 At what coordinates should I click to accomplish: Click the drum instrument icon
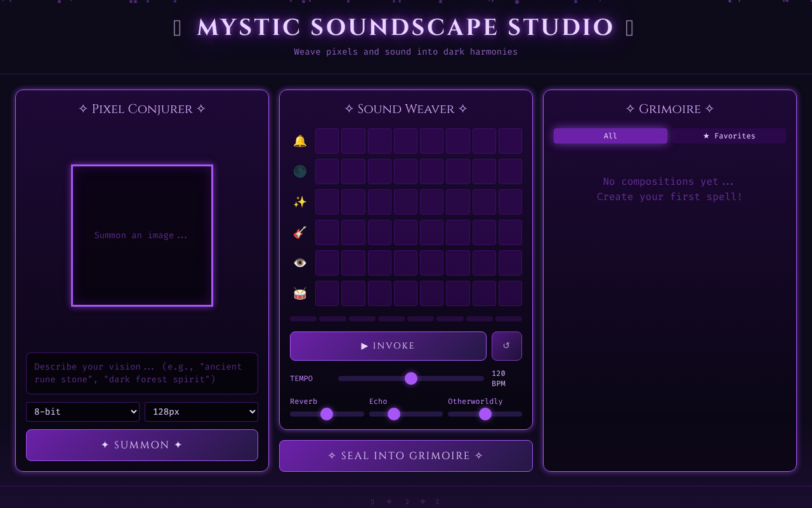[300, 293]
